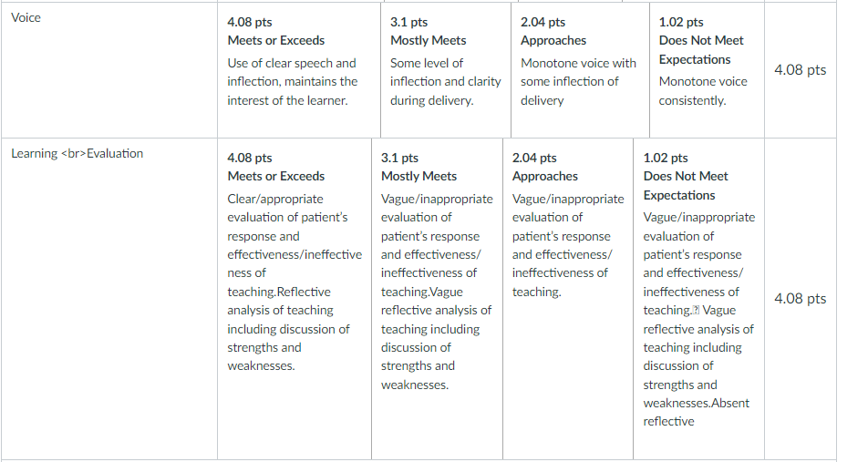Click 'Some level of inflection and clarity' text
The image size is (868, 462).
click(445, 82)
